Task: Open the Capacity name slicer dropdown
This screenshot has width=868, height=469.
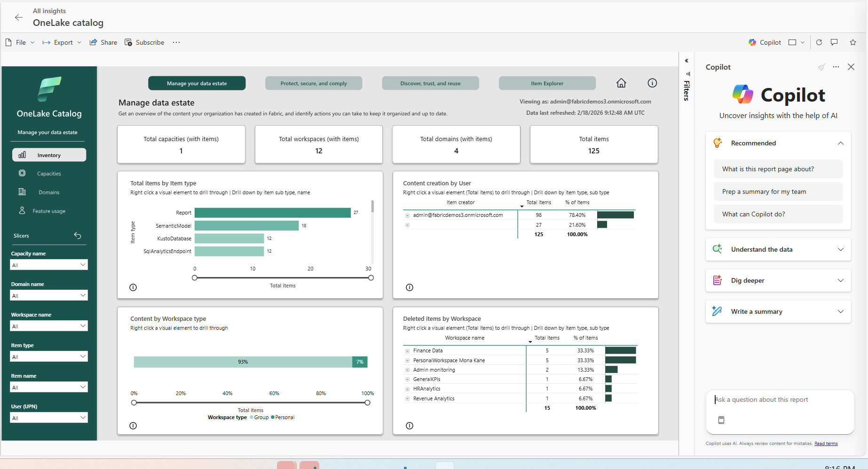Action: click(48, 264)
